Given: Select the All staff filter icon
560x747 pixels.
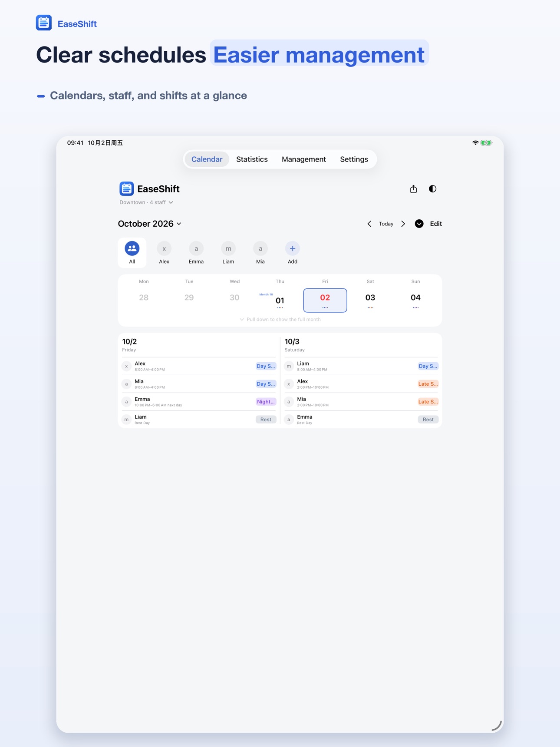Looking at the screenshot, I should (132, 248).
